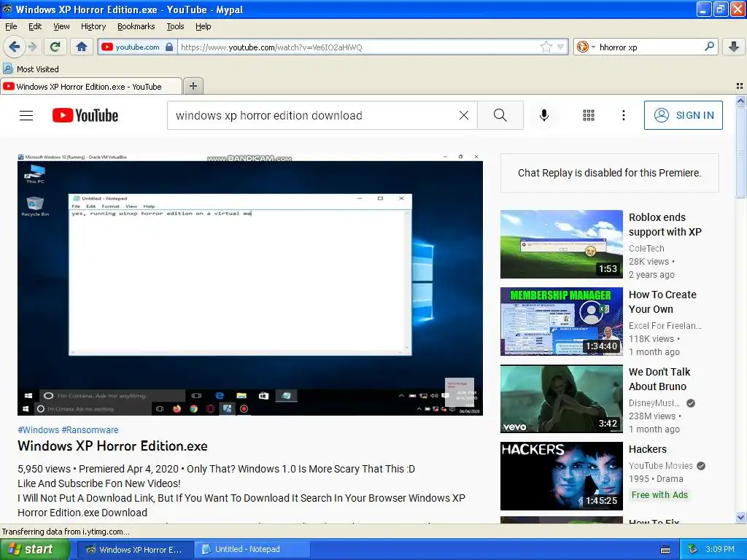This screenshot has width=747, height=560.
Task: Click the padlock site security icon
Action: (169, 47)
